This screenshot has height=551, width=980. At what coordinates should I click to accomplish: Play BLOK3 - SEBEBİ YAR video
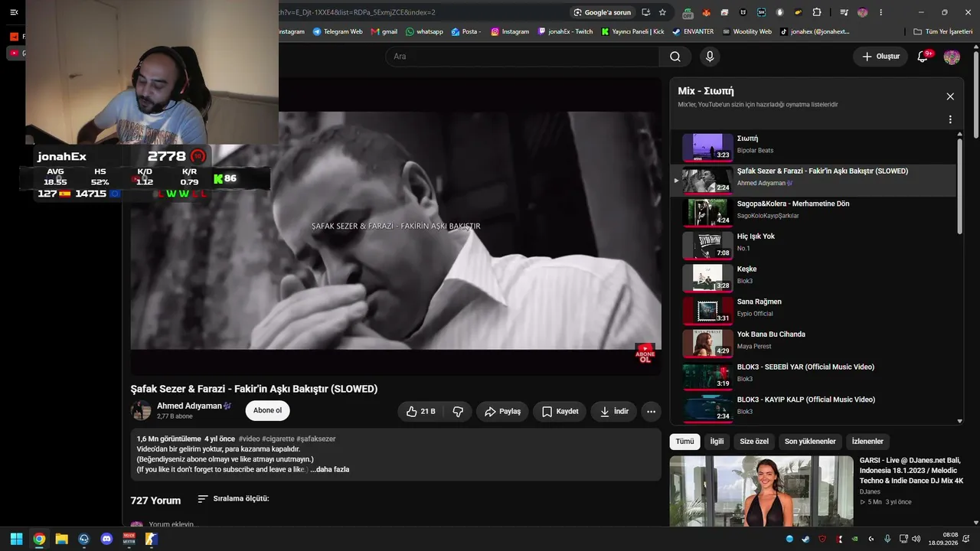pyautogui.click(x=813, y=377)
